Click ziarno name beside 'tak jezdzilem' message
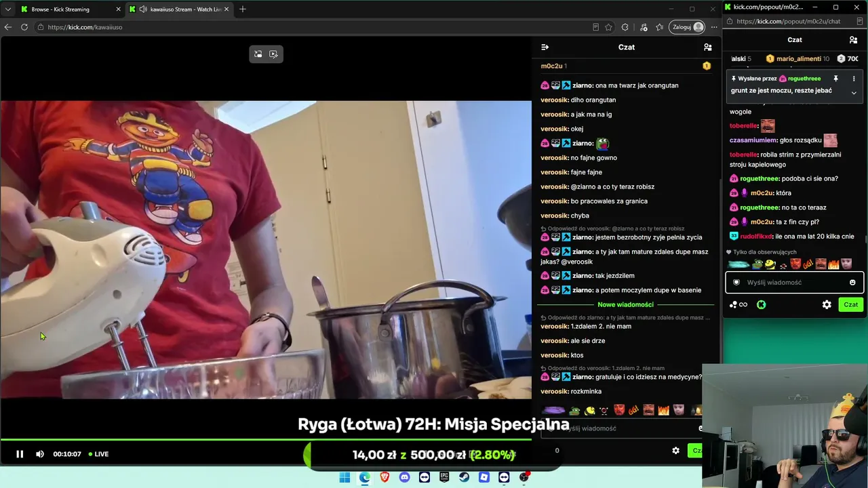This screenshot has height=488, width=868. (583, 276)
